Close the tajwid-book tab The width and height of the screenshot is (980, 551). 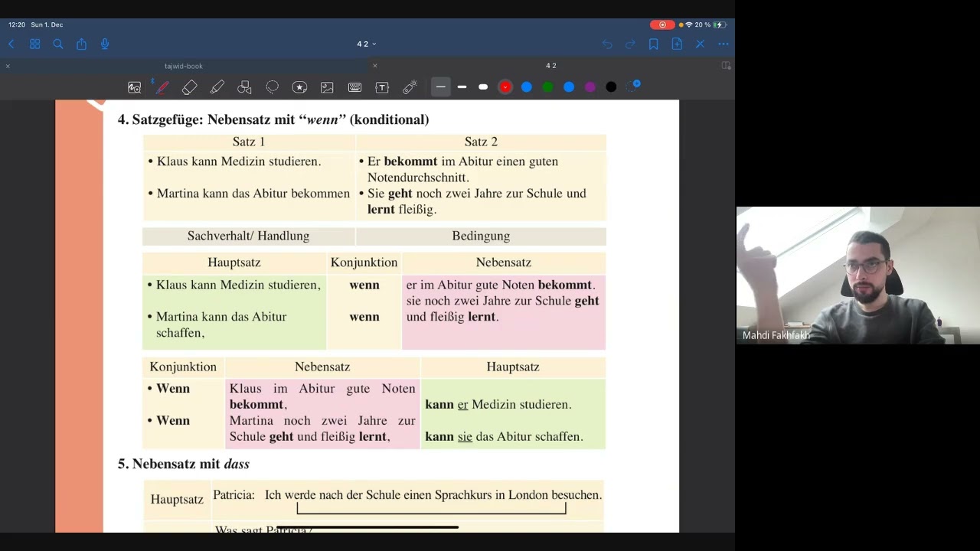click(8, 66)
